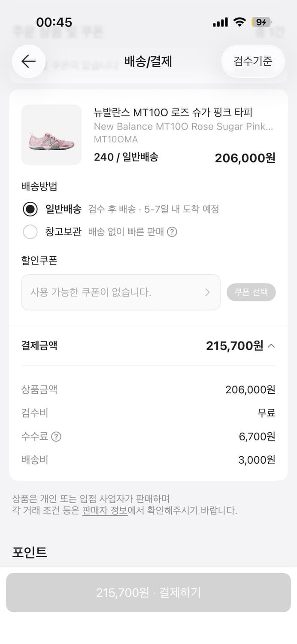This screenshot has width=297, height=644.
Task: Tap the 쿠폰 선택 coupon select button
Action: (x=252, y=292)
